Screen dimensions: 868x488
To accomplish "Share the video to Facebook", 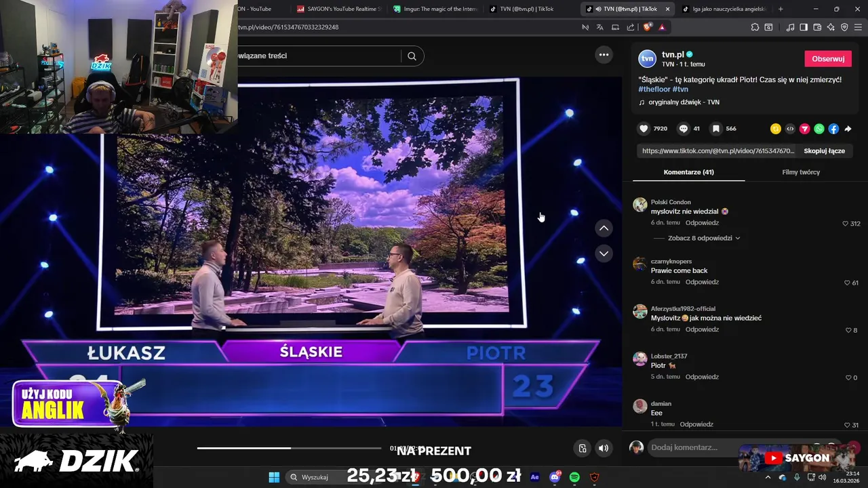I will coord(833,129).
